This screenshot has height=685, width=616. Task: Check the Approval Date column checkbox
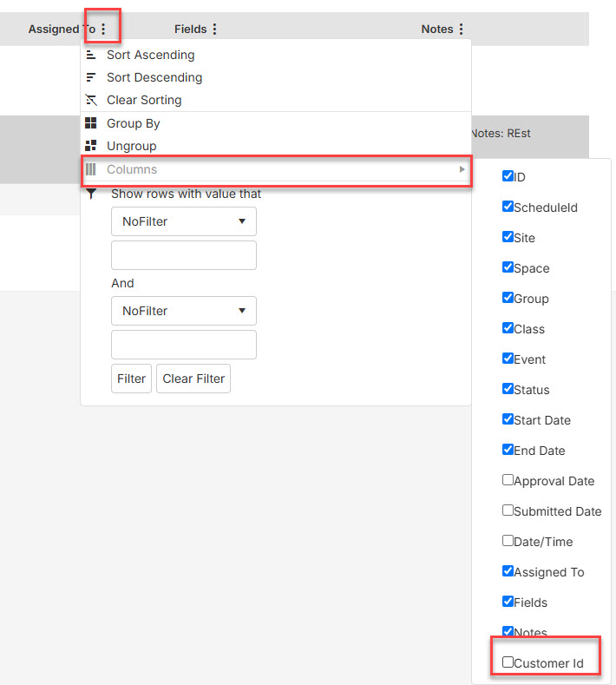tap(508, 480)
